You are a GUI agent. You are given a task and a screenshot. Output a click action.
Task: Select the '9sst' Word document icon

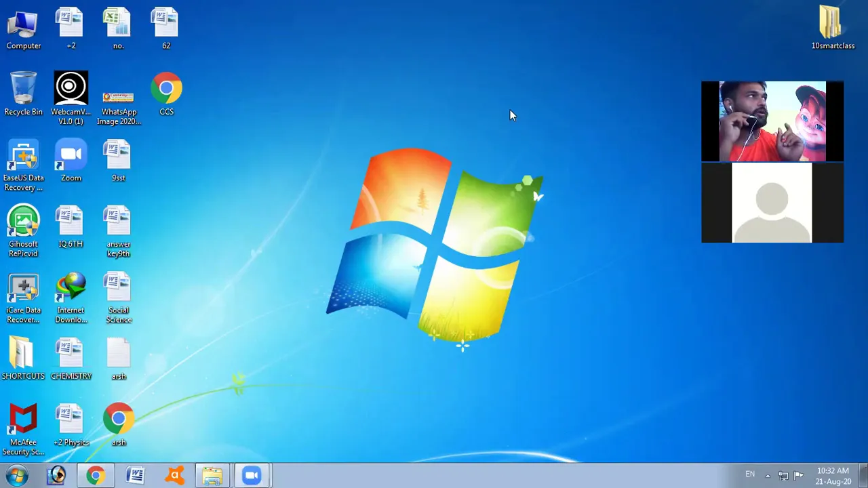118,161
